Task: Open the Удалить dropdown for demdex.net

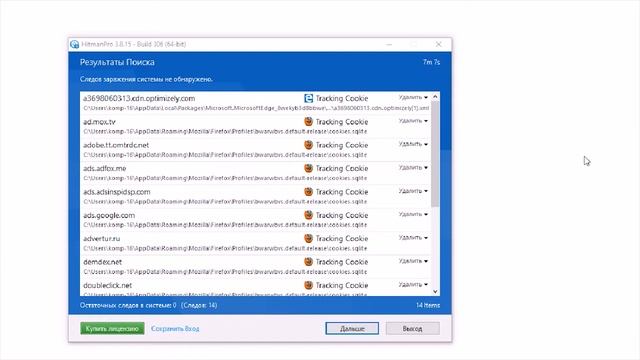Action: (x=413, y=261)
